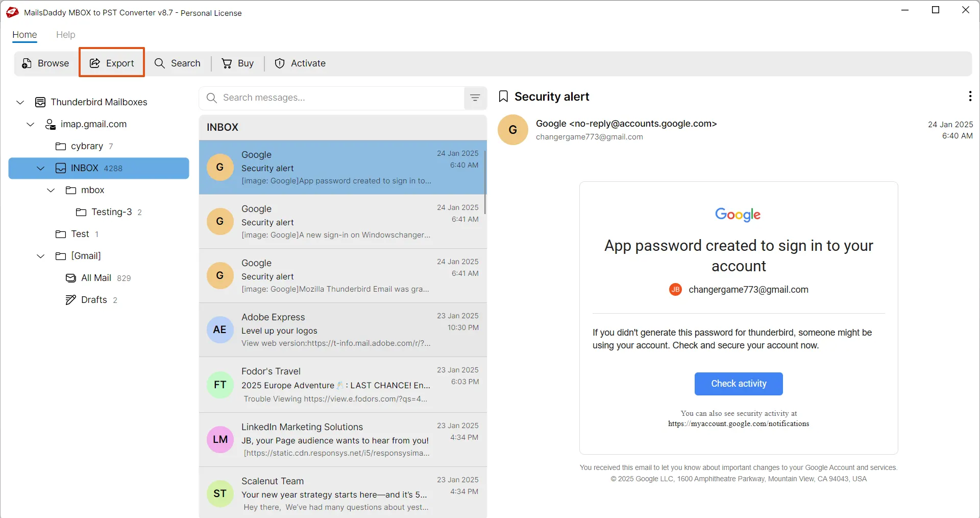Collapse the imap.gmail.com account node

click(x=31, y=124)
